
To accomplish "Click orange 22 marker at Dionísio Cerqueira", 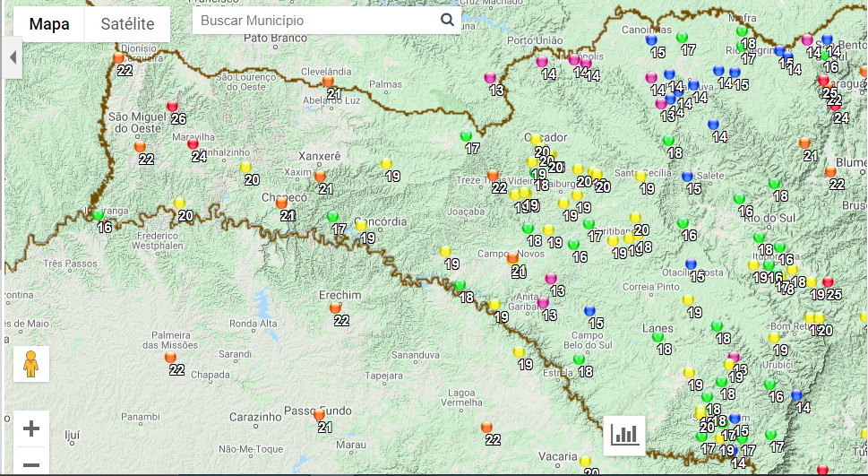I will click(118, 57).
